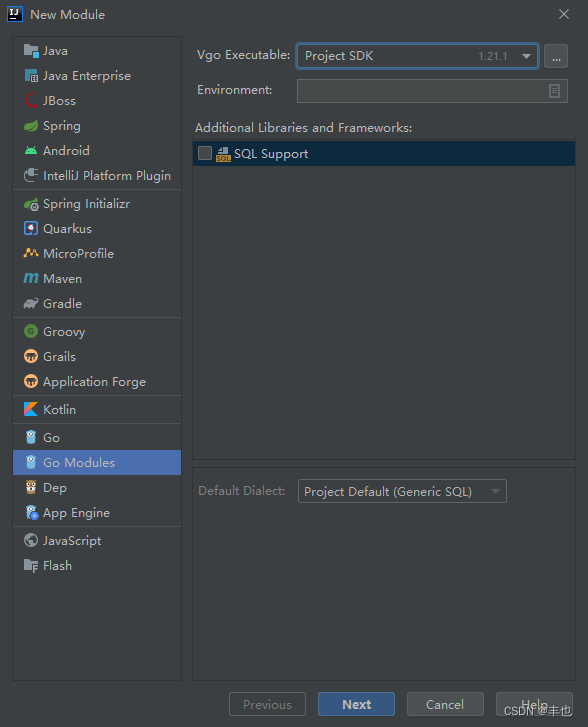Click the Dep module icon

tap(31, 487)
